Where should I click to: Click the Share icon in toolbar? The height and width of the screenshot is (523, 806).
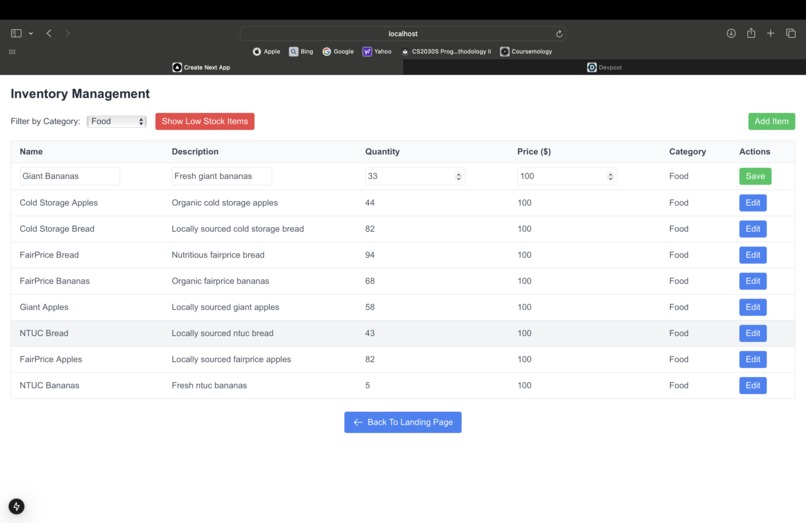(751, 33)
